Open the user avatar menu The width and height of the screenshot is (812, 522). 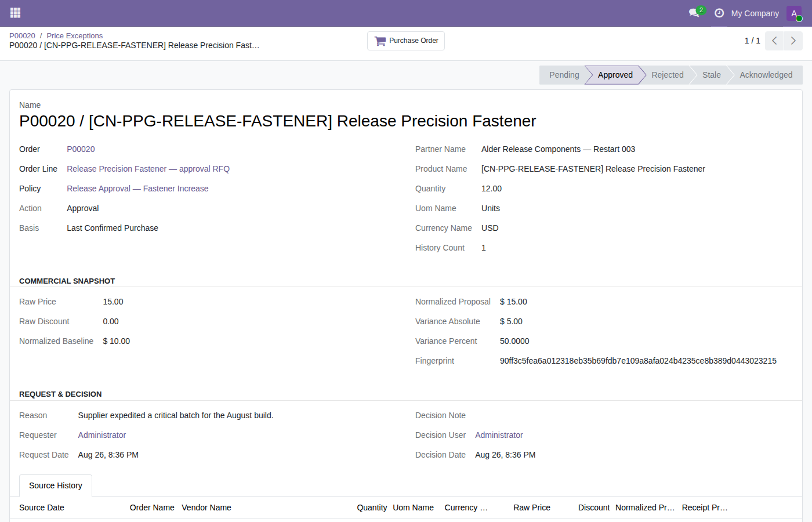(794, 13)
